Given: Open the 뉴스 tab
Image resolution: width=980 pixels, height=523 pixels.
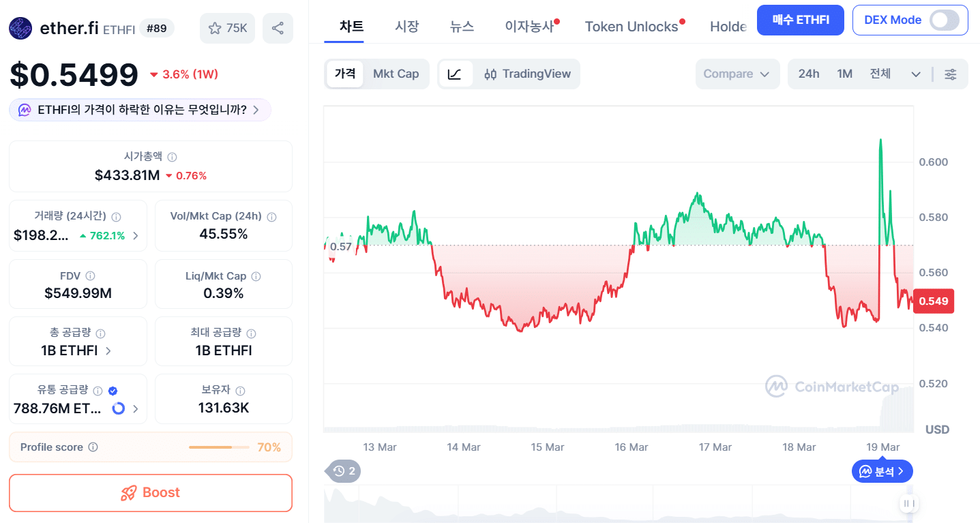Looking at the screenshot, I should [462, 27].
